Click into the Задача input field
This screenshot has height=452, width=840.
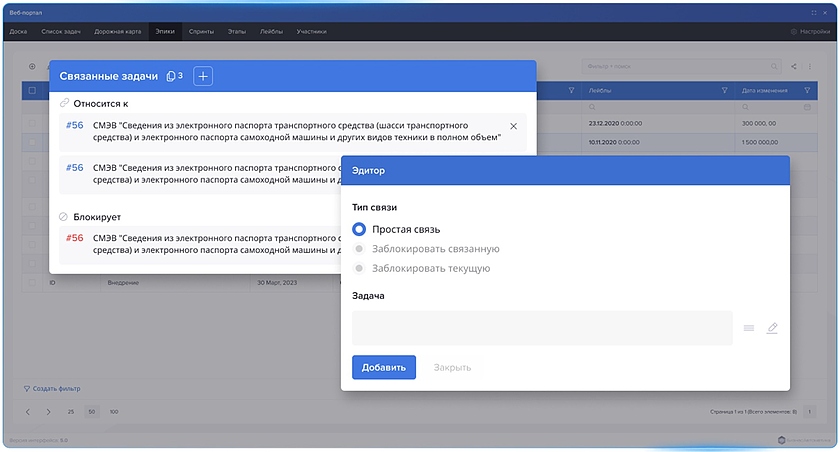(x=541, y=328)
